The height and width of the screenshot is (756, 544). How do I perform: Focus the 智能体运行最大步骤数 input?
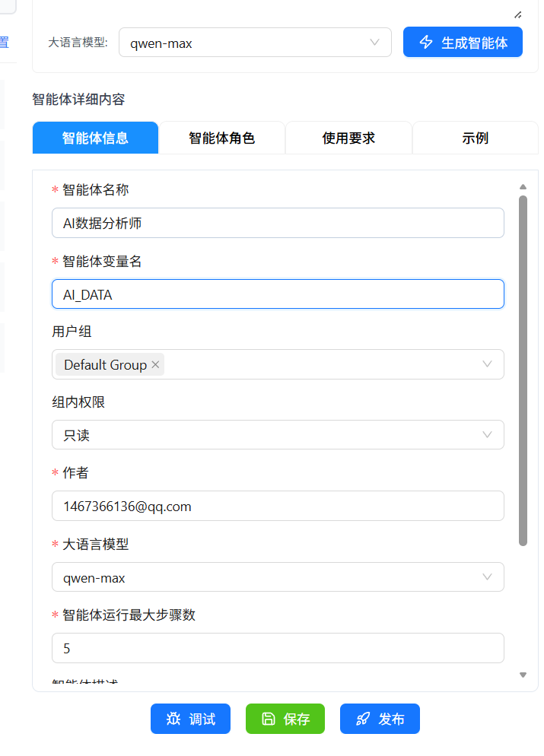pyautogui.click(x=278, y=648)
